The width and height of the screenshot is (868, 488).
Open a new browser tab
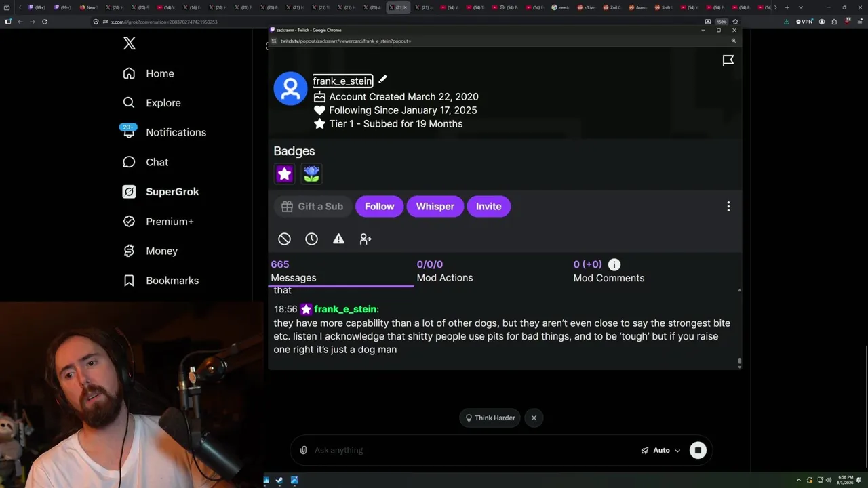pyautogui.click(x=787, y=7)
